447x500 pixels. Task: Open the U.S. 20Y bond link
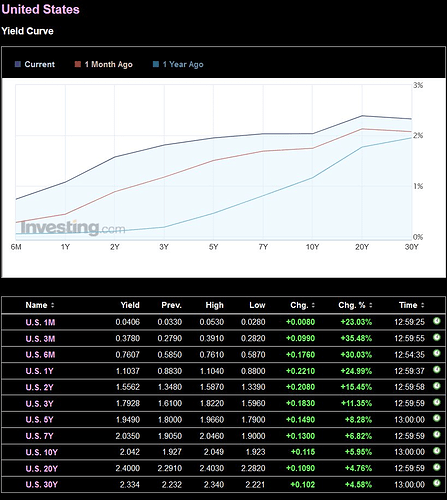tap(42, 469)
